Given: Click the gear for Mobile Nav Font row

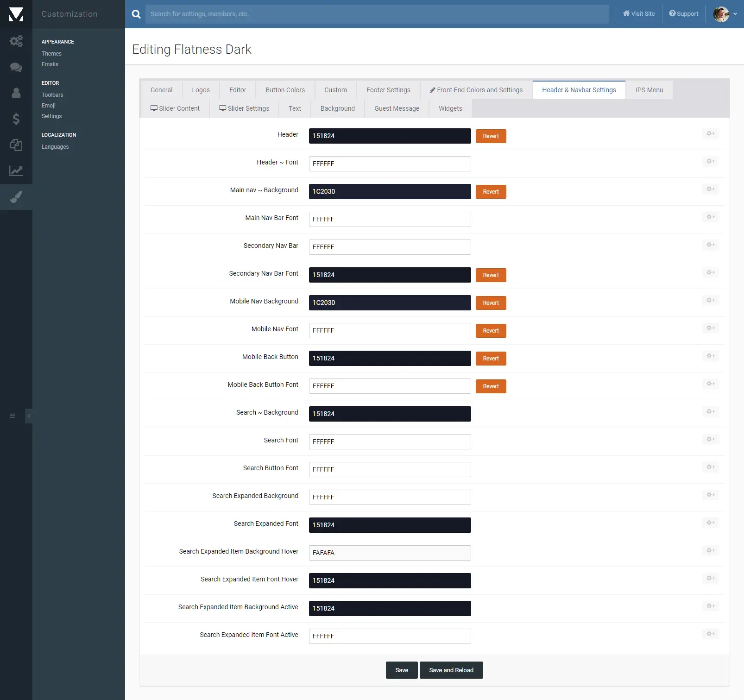Looking at the screenshot, I should click(x=711, y=328).
